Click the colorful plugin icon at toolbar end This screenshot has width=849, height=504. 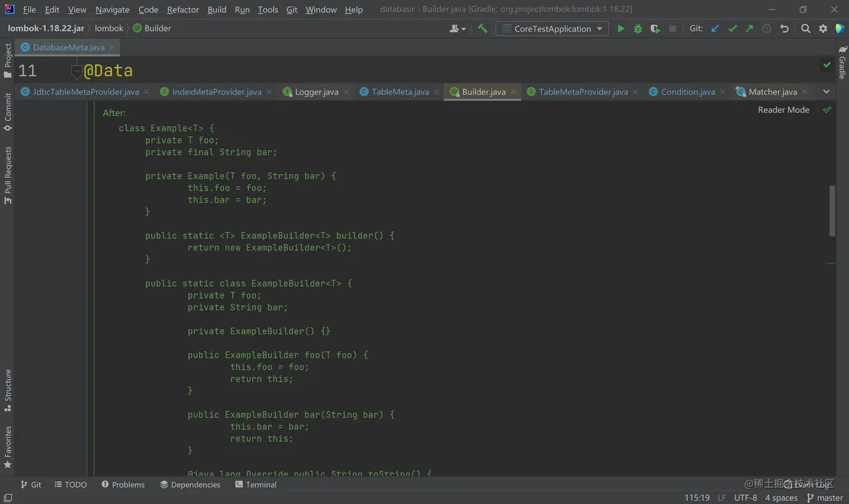click(840, 29)
